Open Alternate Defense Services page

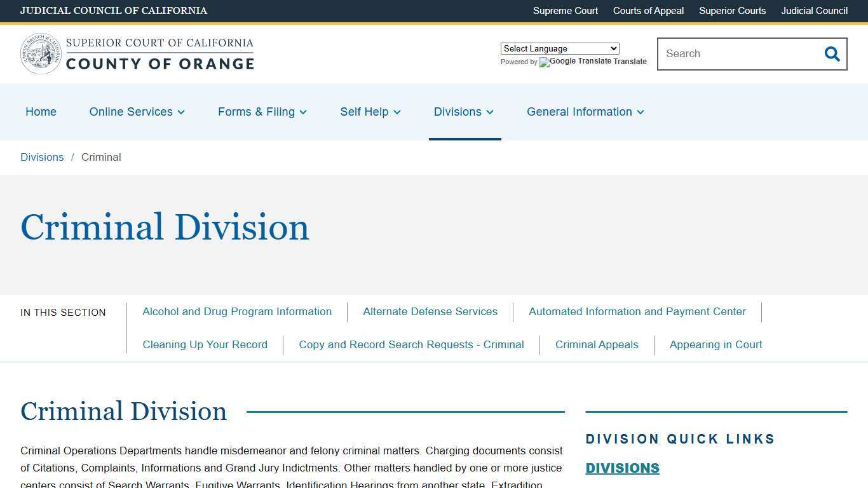(430, 311)
